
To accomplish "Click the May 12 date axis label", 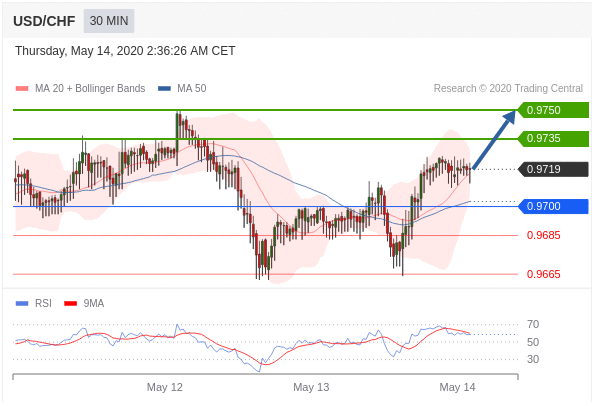I will (165, 387).
